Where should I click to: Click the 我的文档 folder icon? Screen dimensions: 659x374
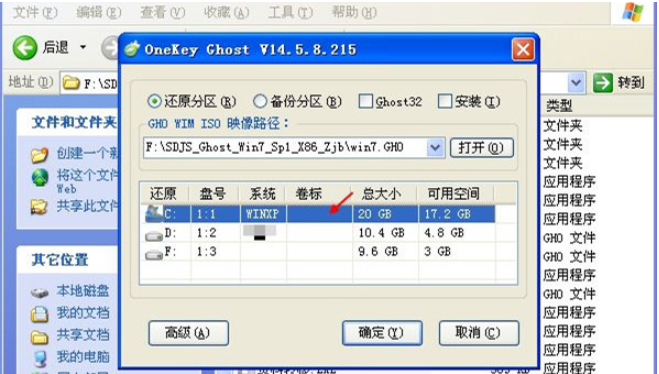pos(40,314)
